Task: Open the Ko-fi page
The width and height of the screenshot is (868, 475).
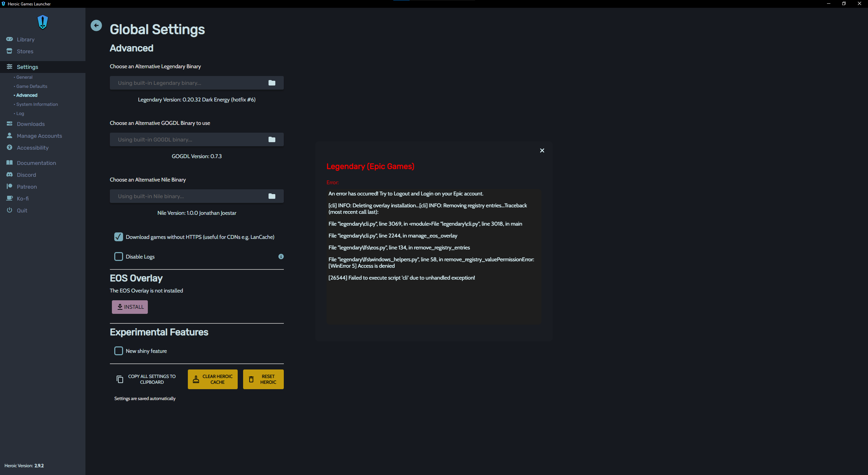Action: [x=22, y=198]
